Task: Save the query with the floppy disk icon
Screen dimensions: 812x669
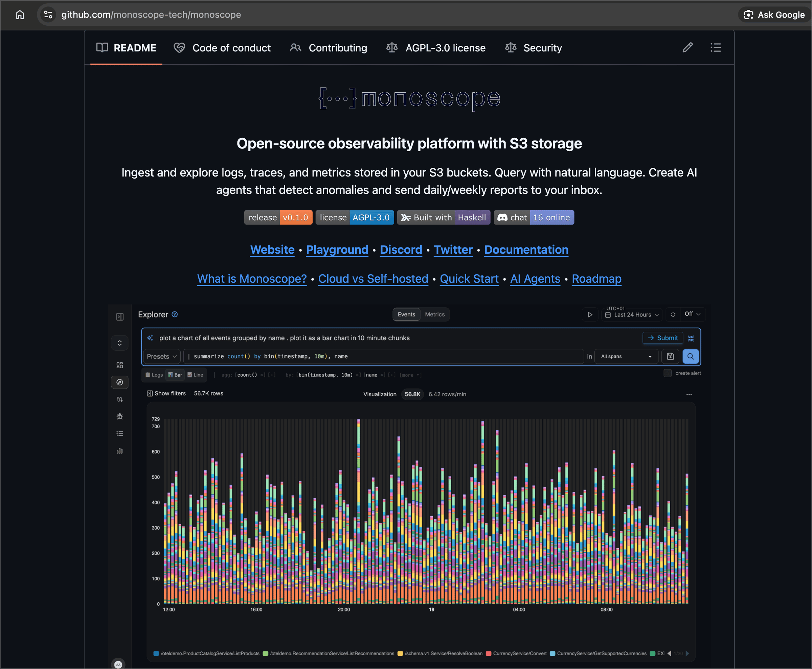Action: click(x=670, y=356)
